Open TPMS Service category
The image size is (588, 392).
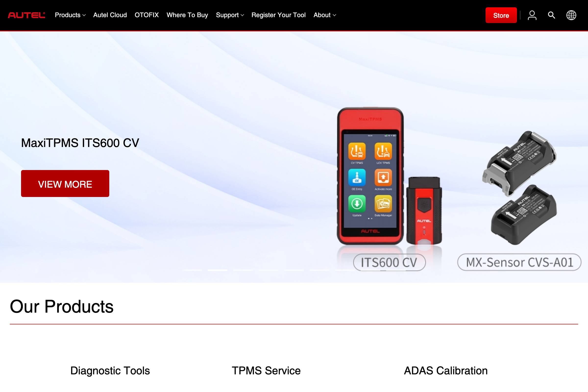point(266,370)
